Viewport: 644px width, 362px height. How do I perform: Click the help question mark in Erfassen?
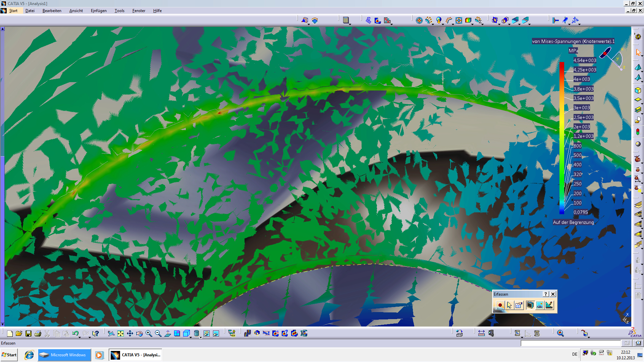point(546,294)
